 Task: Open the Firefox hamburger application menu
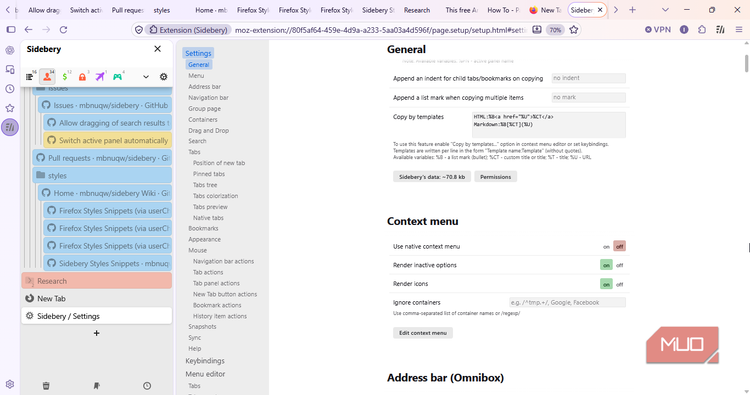[x=739, y=30]
